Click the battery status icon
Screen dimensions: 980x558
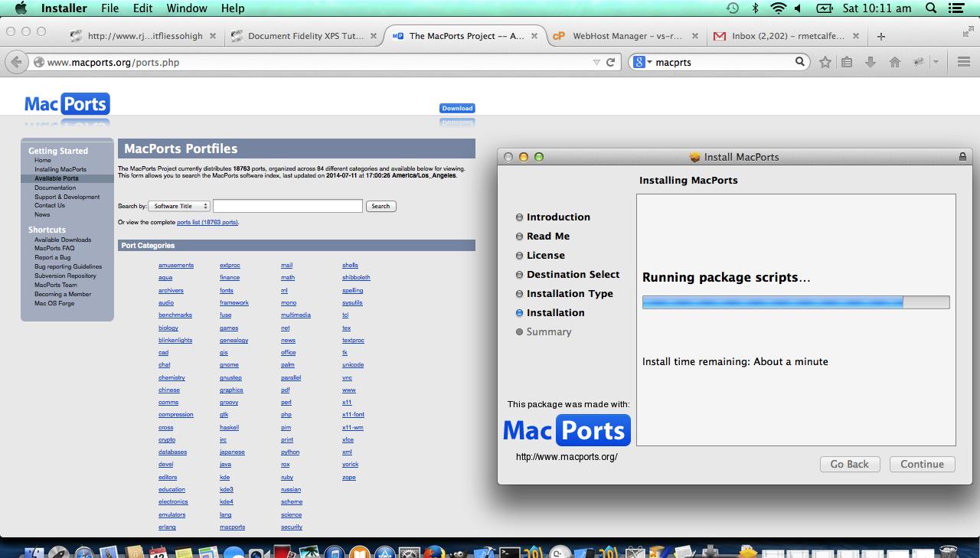825,8
